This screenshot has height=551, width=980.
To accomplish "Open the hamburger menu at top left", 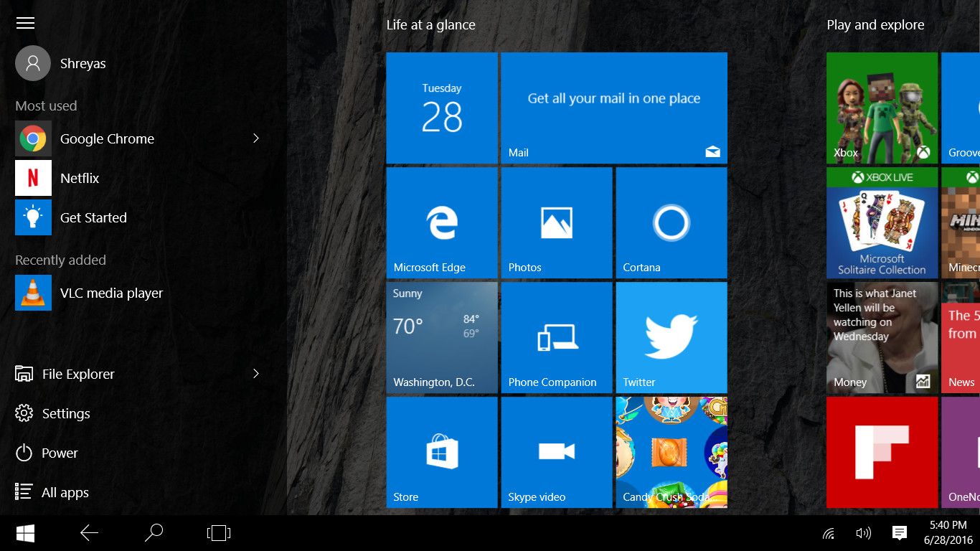I will click(25, 23).
